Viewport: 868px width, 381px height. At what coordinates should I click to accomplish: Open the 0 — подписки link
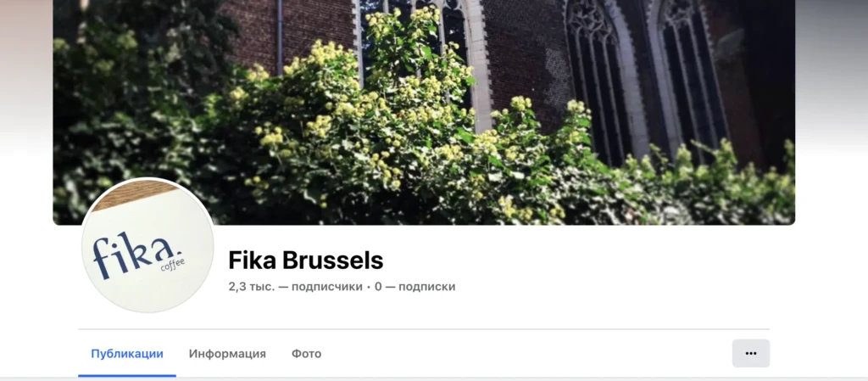[x=415, y=287]
